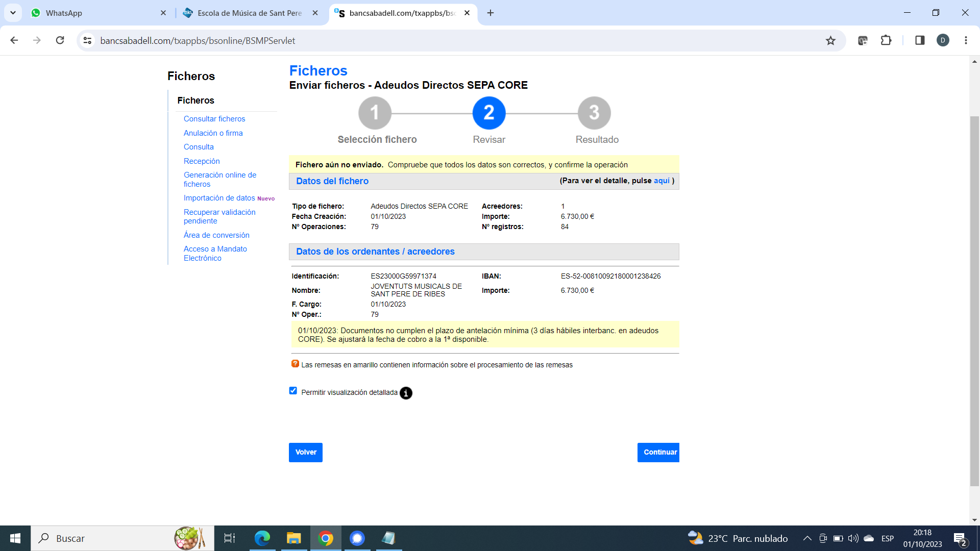Open the Consulta sidebar link

click(x=199, y=147)
